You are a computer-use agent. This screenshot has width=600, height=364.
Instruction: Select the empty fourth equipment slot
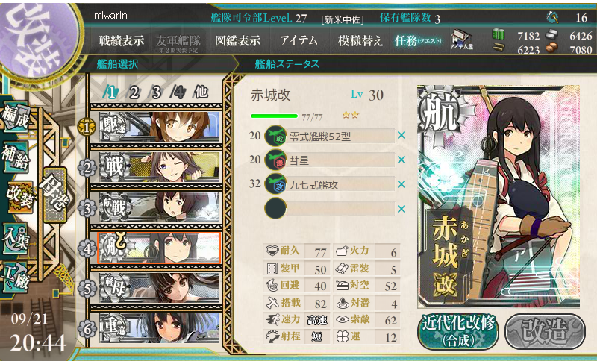pos(330,208)
